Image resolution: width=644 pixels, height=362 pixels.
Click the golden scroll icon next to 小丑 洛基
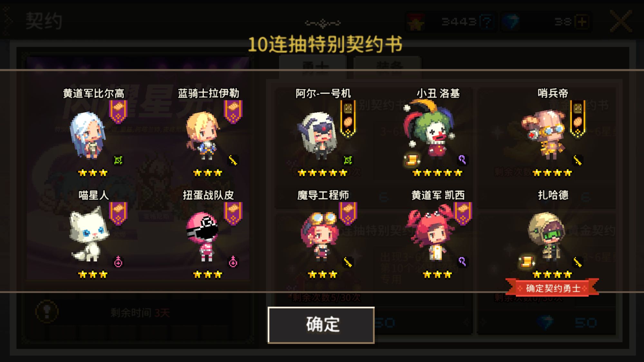(x=412, y=160)
